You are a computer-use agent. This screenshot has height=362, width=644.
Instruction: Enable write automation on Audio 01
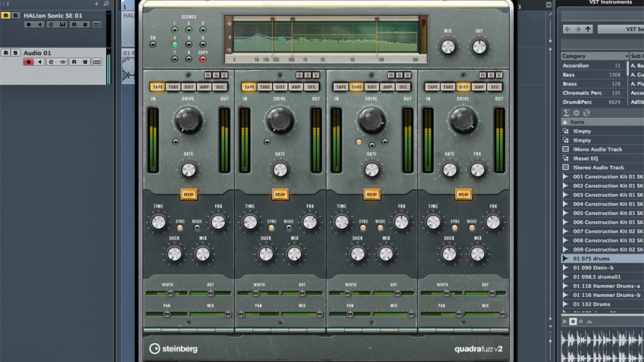(85, 62)
